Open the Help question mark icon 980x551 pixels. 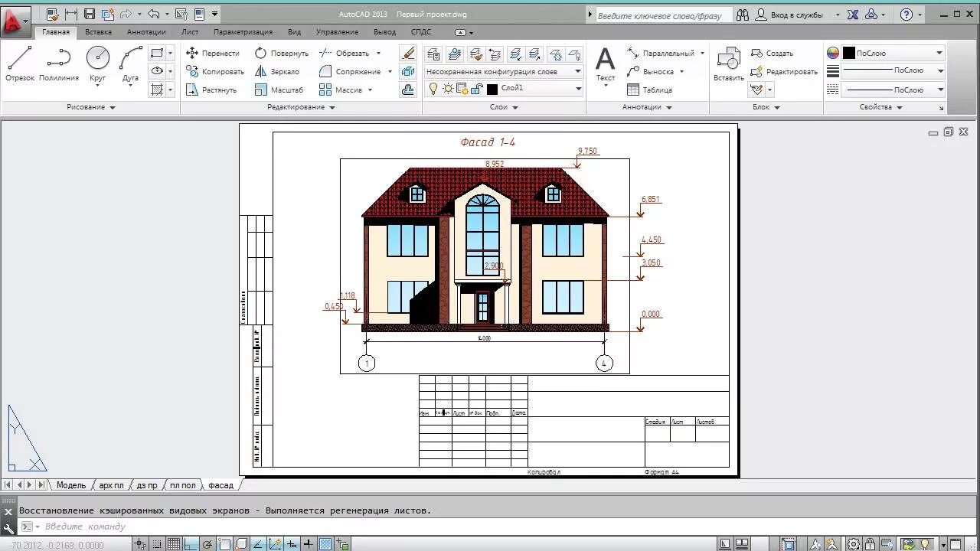pos(906,15)
